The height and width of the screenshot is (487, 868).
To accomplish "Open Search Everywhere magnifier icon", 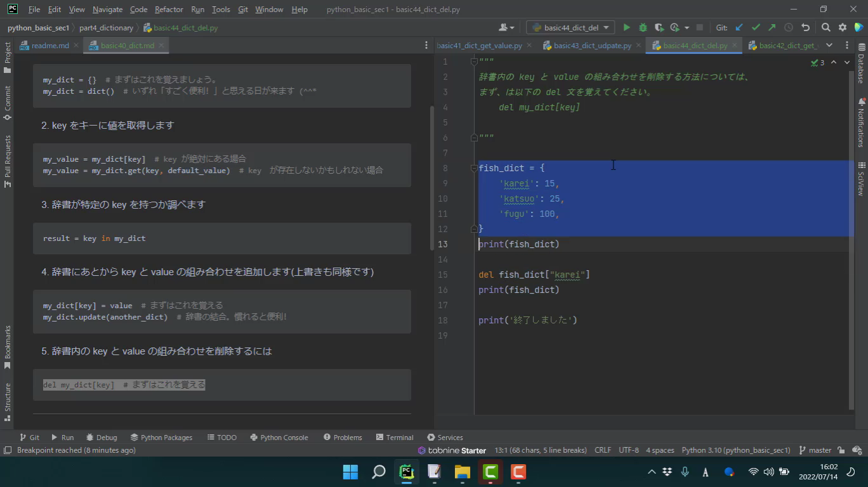I will click(x=825, y=27).
